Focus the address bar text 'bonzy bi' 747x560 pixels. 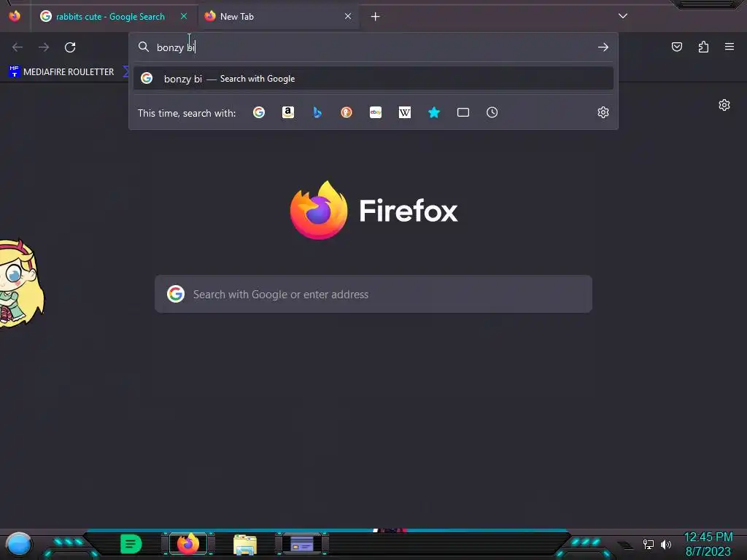tap(176, 47)
